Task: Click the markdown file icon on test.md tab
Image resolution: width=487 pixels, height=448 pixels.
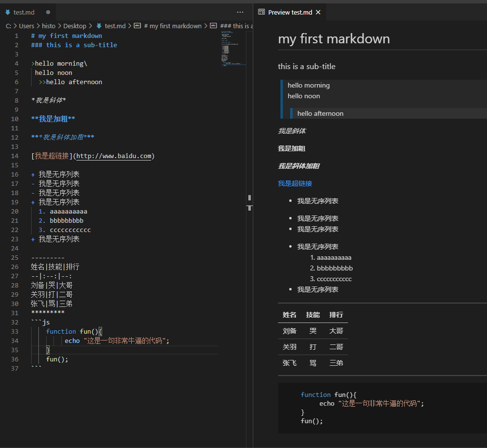Action: pyautogui.click(x=8, y=13)
